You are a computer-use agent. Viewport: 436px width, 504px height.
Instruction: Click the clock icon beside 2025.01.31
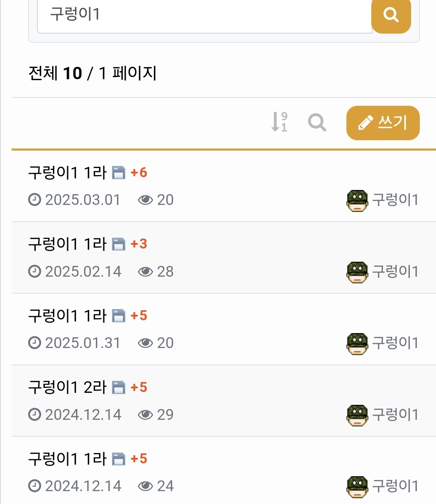coord(34,343)
